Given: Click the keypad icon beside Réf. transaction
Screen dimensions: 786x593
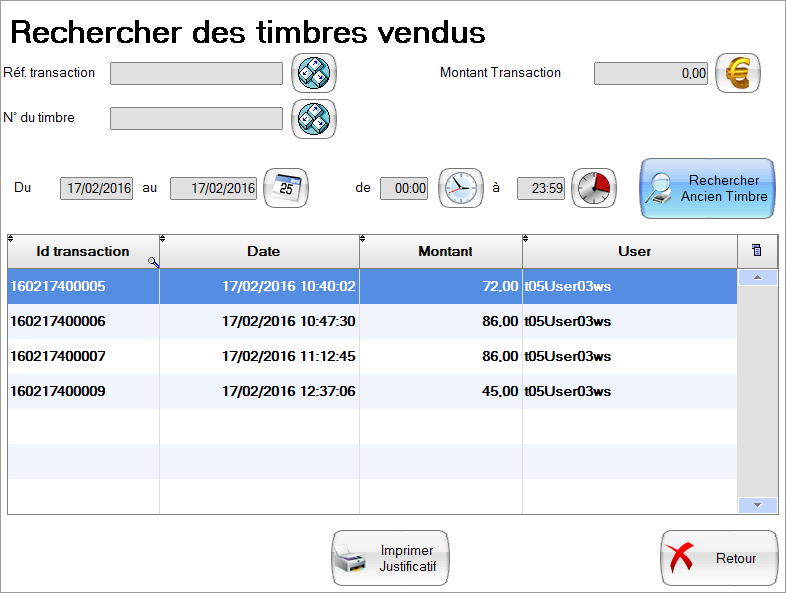Looking at the screenshot, I should (x=313, y=73).
